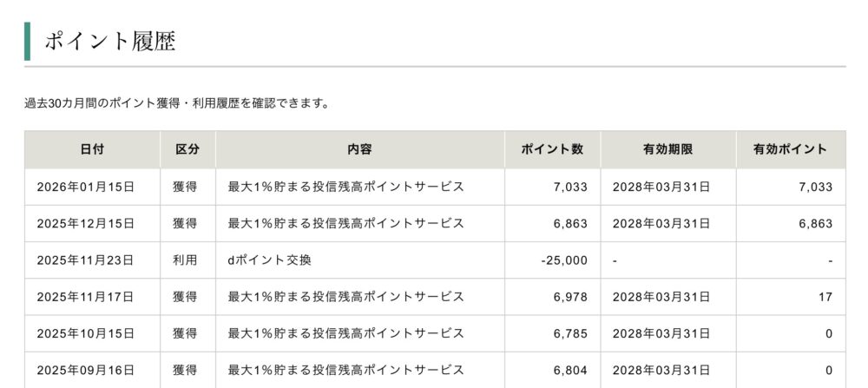Select the ポイント数 column header

(x=552, y=149)
